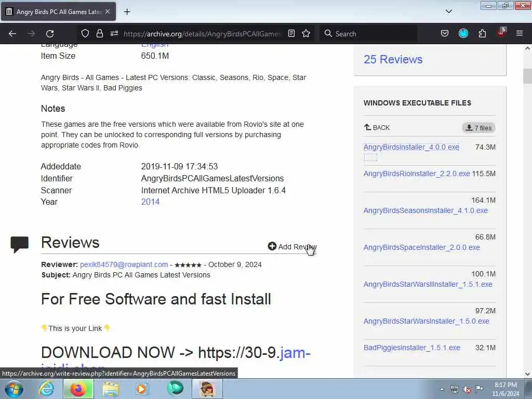The height and width of the screenshot is (399, 532).
Task: Reload the page with the refresh icon
Action: click(x=50, y=34)
